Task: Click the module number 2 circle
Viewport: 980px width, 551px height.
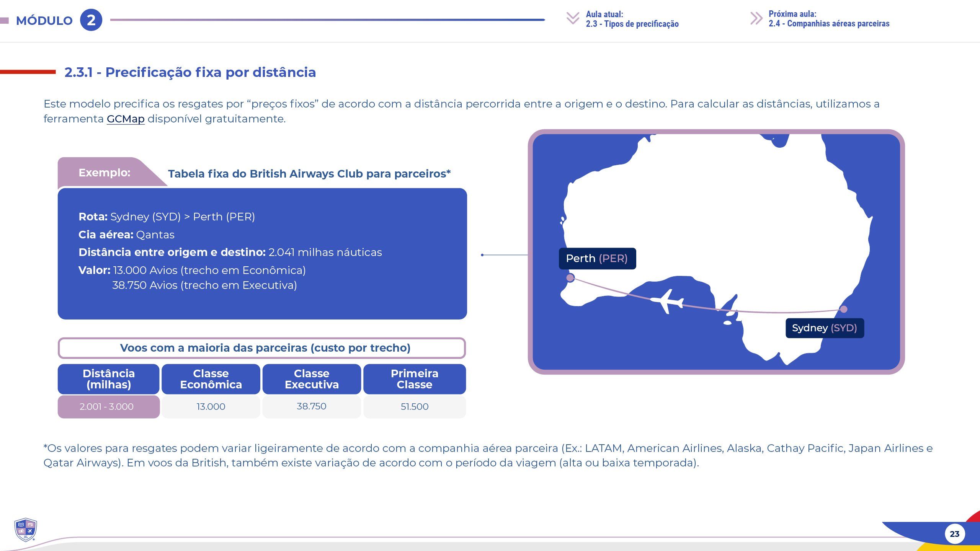Action: [91, 20]
